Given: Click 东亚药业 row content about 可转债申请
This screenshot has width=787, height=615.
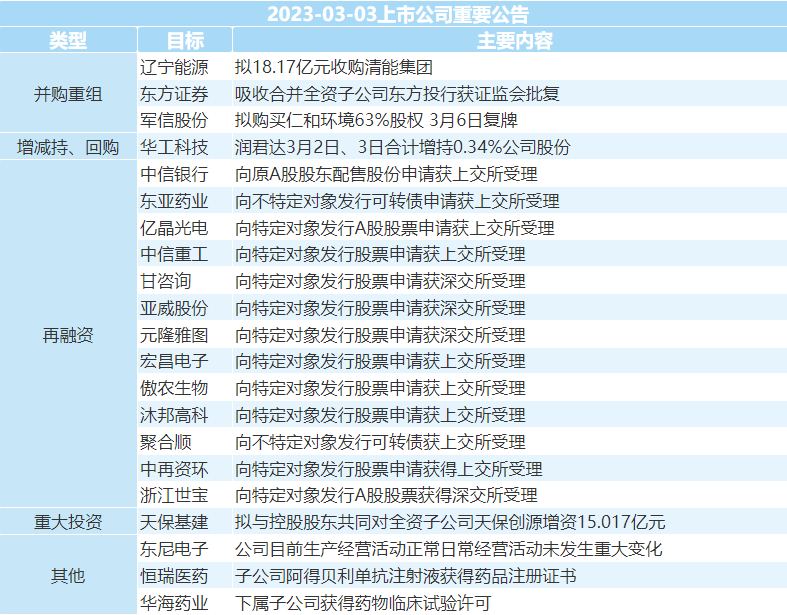Looking at the screenshot, I should click(x=397, y=201).
